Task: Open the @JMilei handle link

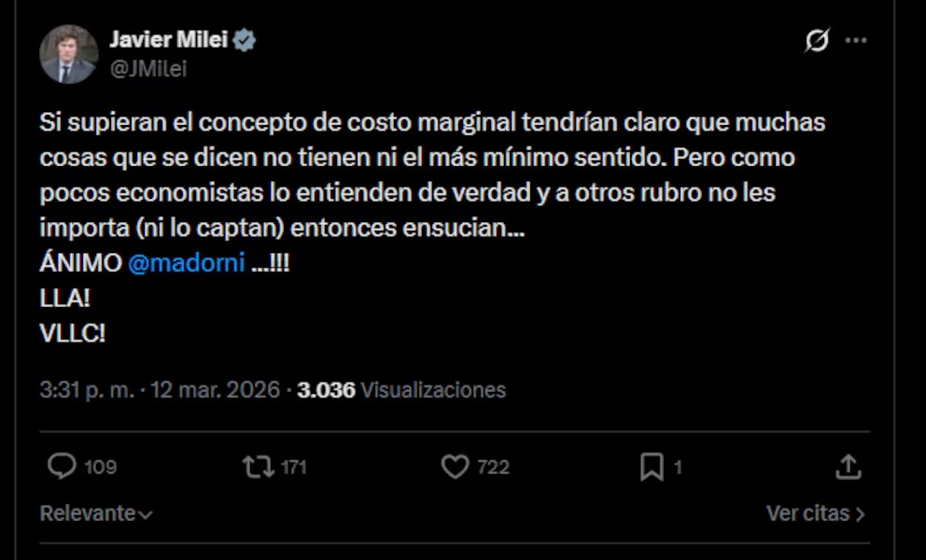Action: click(x=148, y=69)
